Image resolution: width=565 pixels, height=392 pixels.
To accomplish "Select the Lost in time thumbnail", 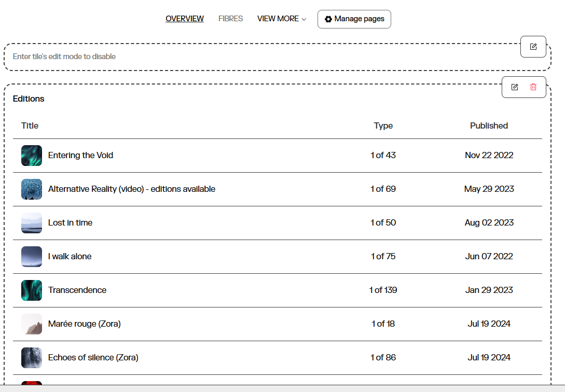I will point(32,223).
